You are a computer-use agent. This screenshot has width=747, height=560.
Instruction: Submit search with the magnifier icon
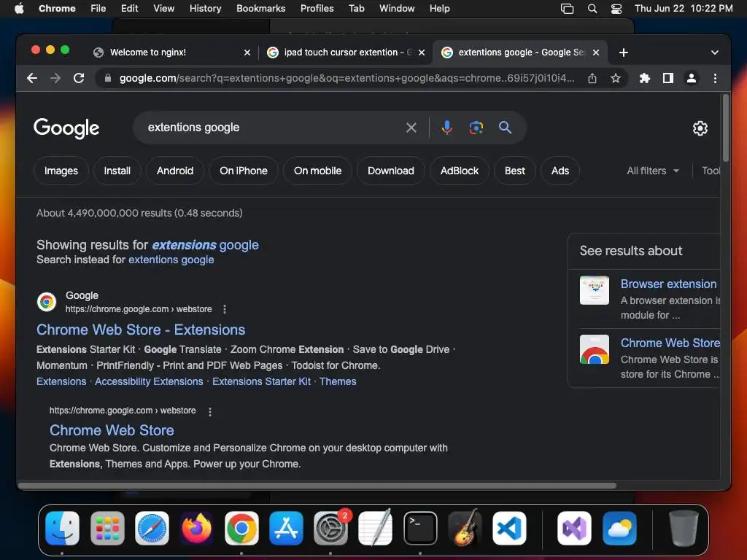(505, 127)
